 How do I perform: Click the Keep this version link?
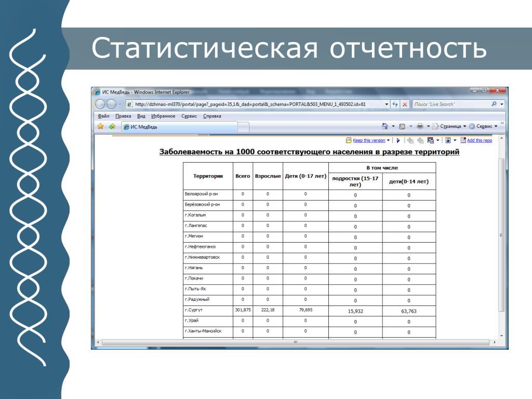[x=369, y=140]
